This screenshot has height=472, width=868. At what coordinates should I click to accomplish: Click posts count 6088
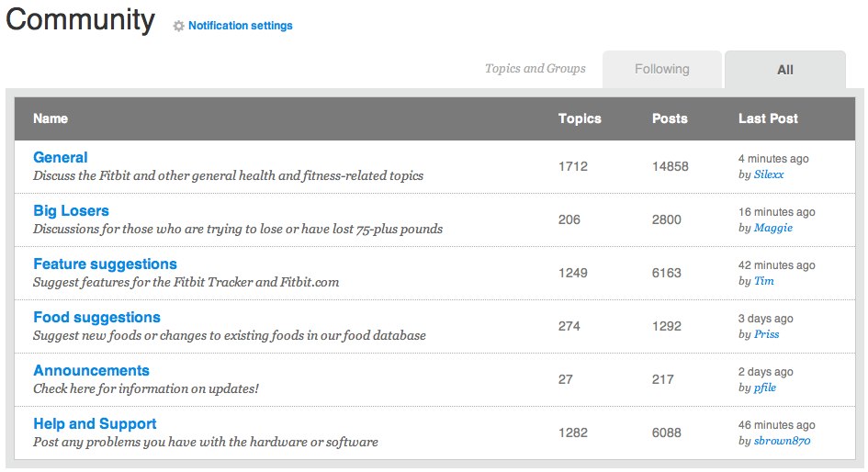click(x=667, y=433)
